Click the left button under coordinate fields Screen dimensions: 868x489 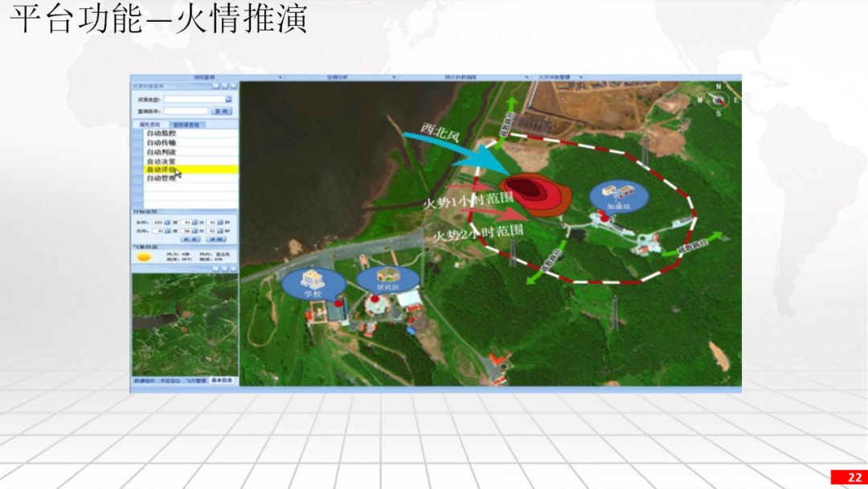[x=190, y=239]
